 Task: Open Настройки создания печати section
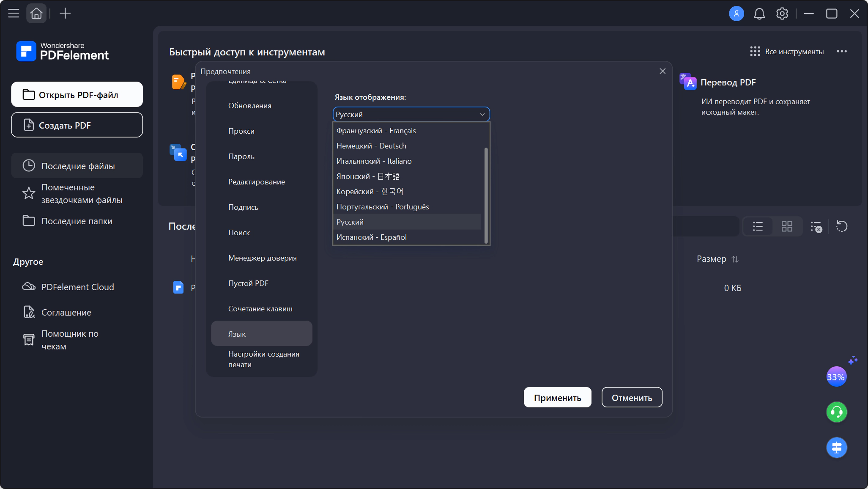point(262,359)
